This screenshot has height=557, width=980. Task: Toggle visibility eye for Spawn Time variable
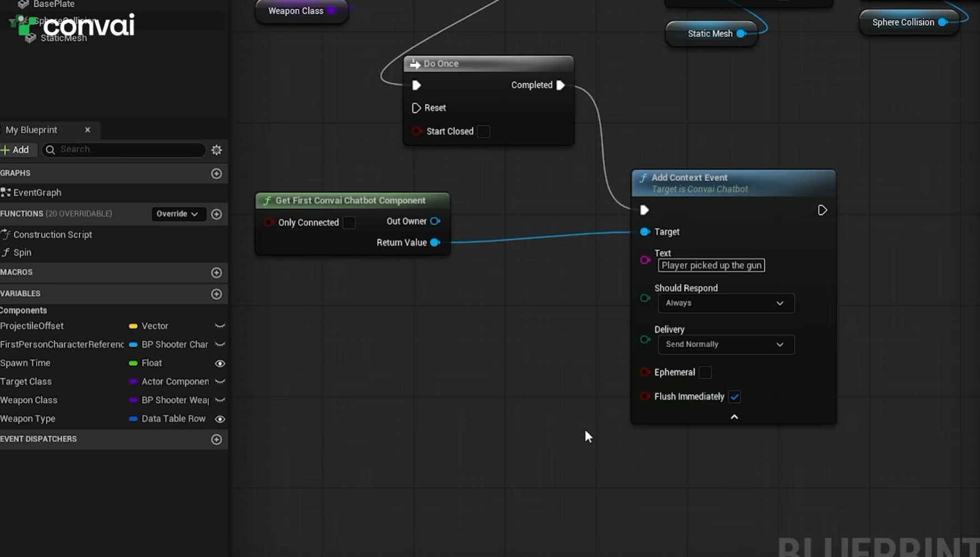[220, 364]
